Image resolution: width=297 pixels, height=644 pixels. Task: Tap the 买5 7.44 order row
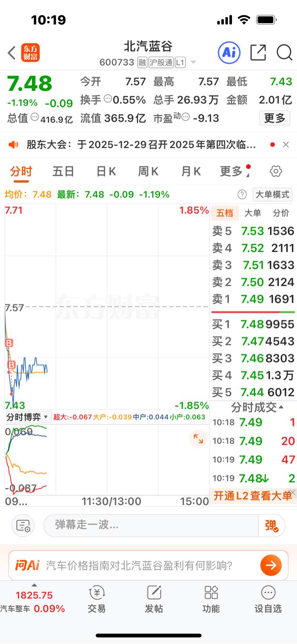tap(253, 392)
